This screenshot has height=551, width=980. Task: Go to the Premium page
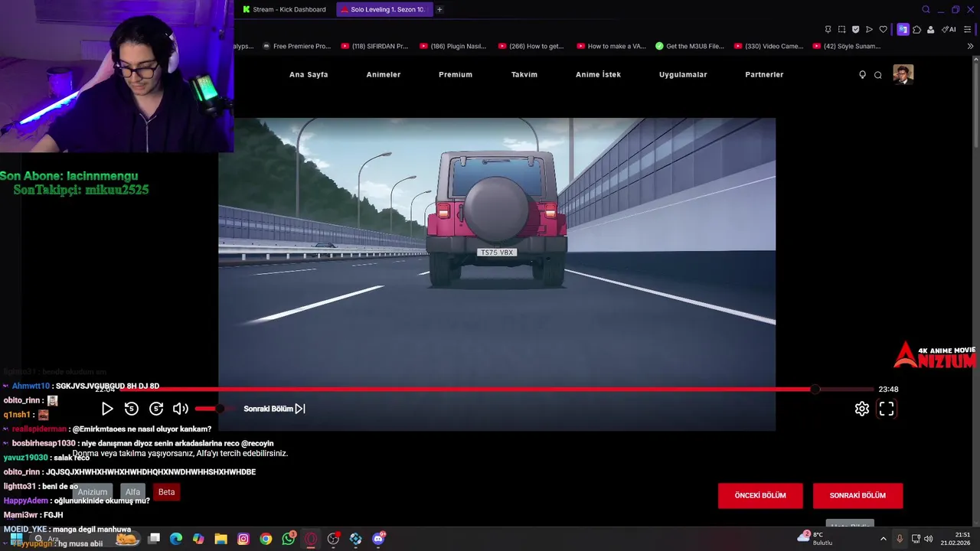tap(456, 74)
